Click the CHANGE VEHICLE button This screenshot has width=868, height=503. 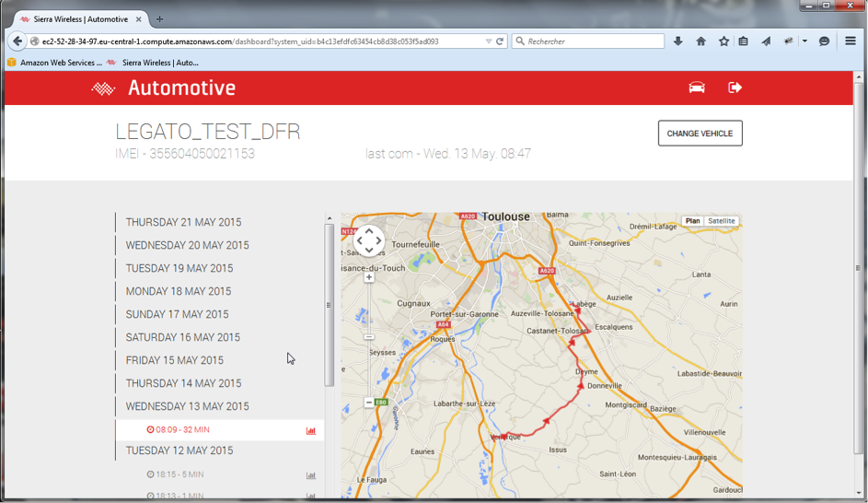[700, 134]
